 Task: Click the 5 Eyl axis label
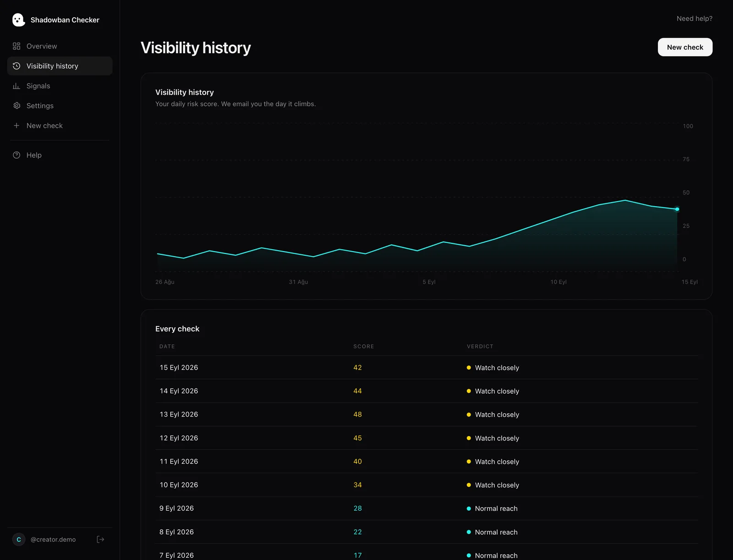[429, 282]
